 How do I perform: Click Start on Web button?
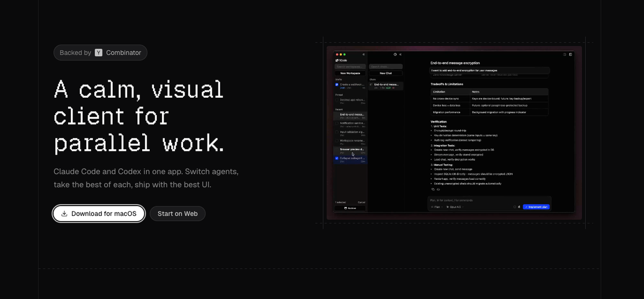point(178,214)
